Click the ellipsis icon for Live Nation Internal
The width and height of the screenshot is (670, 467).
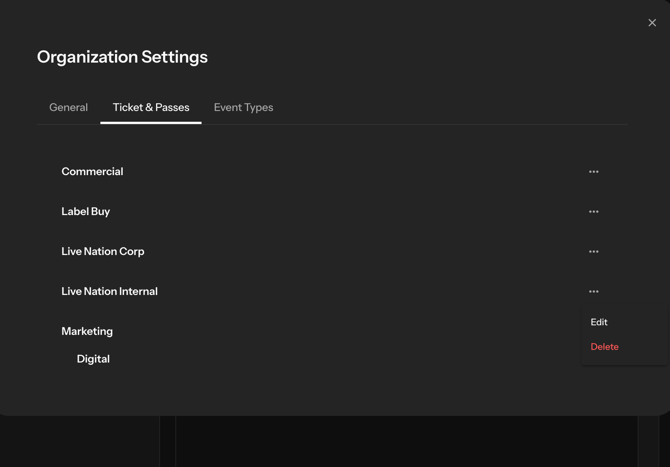point(594,291)
